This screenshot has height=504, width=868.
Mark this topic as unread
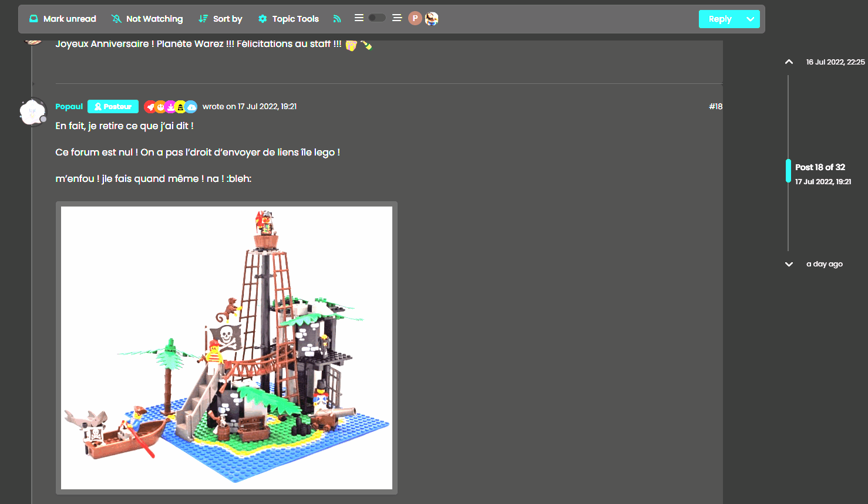click(63, 19)
